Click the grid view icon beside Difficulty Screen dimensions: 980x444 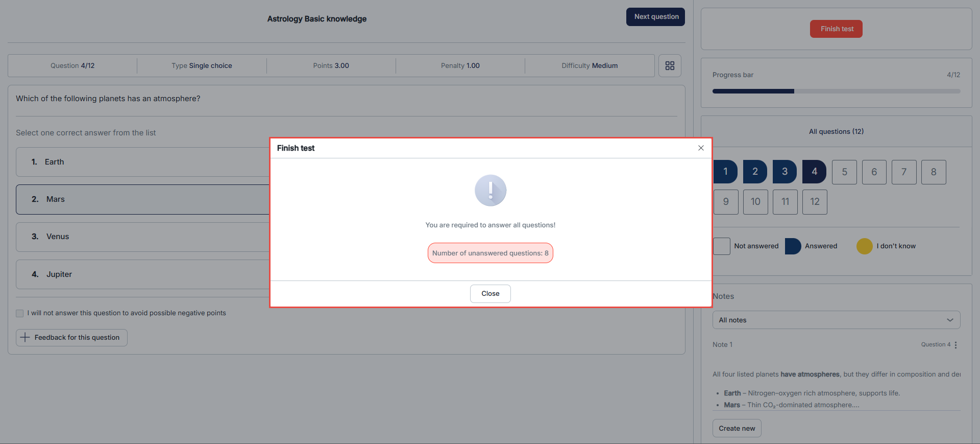pos(670,66)
